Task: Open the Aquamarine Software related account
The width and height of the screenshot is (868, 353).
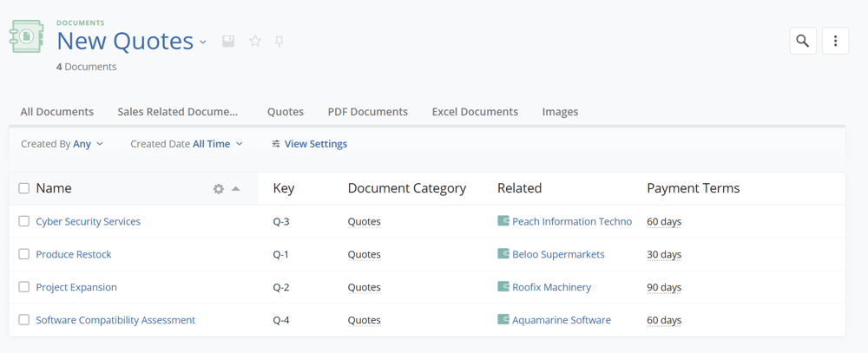Action: pyautogui.click(x=561, y=320)
